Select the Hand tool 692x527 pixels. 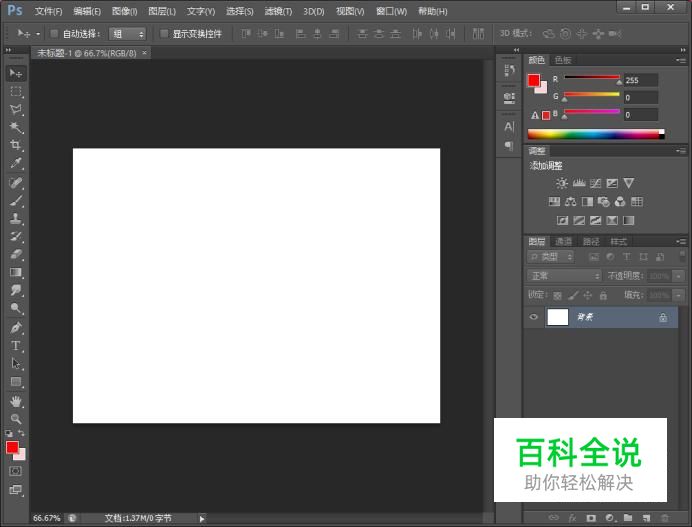(x=16, y=400)
